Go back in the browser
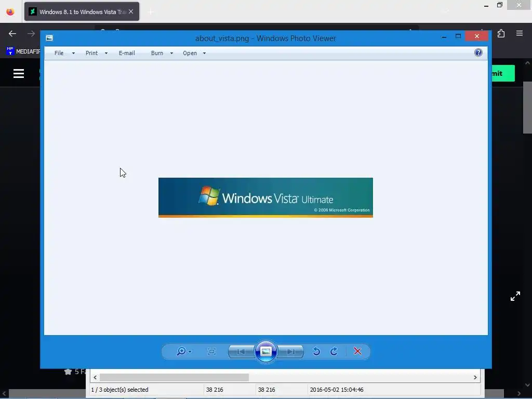This screenshot has height=399, width=532. point(12,34)
